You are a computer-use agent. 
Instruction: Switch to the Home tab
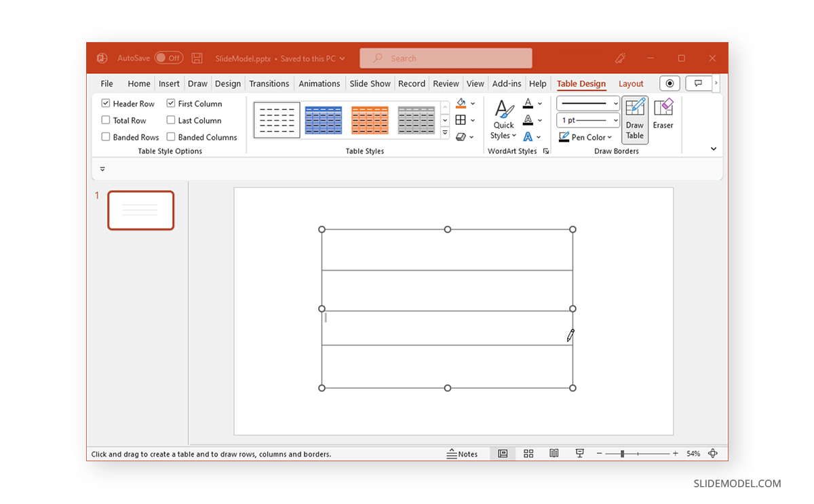139,83
